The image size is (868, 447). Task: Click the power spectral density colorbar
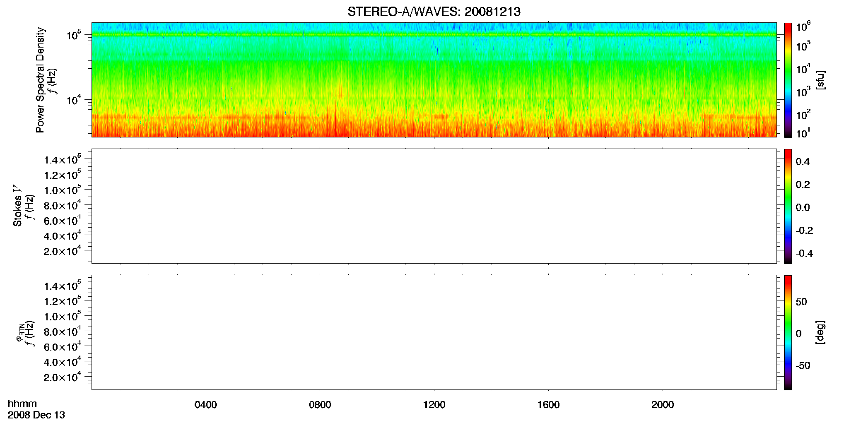coord(788,80)
